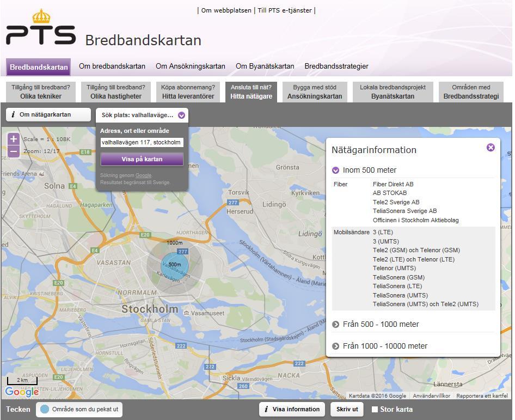
Task: Zoom out with the map minus button
Action: pyautogui.click(x=14, y=151)
